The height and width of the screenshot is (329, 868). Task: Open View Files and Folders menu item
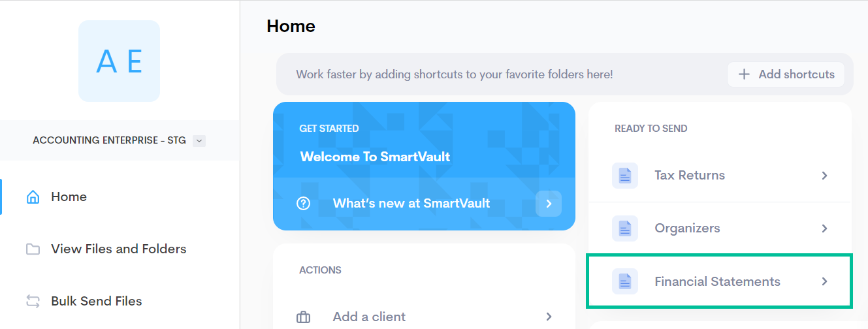coord(118,249)
